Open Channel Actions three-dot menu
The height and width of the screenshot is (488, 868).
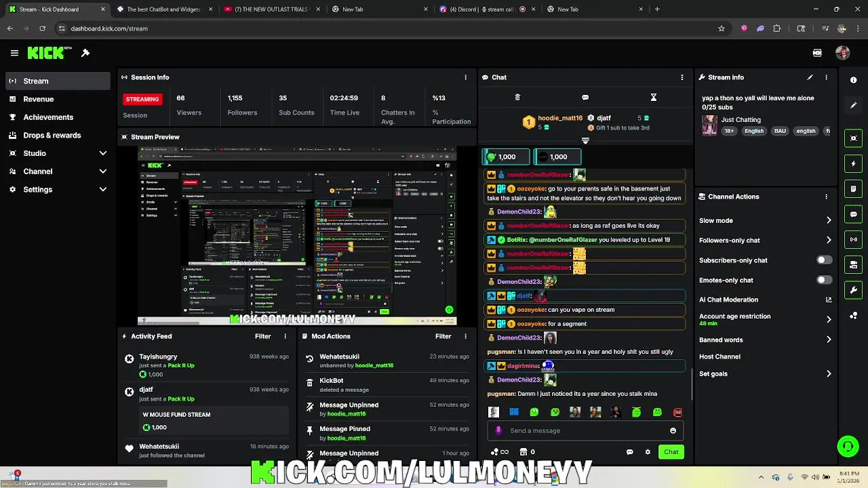[826, 197]
